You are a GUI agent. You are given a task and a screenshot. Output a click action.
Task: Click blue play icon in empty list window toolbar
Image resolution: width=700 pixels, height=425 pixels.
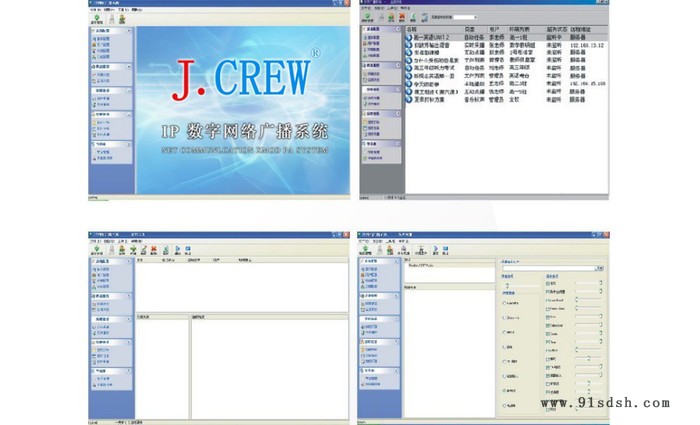pyautogui.click(x=178, y=248)
